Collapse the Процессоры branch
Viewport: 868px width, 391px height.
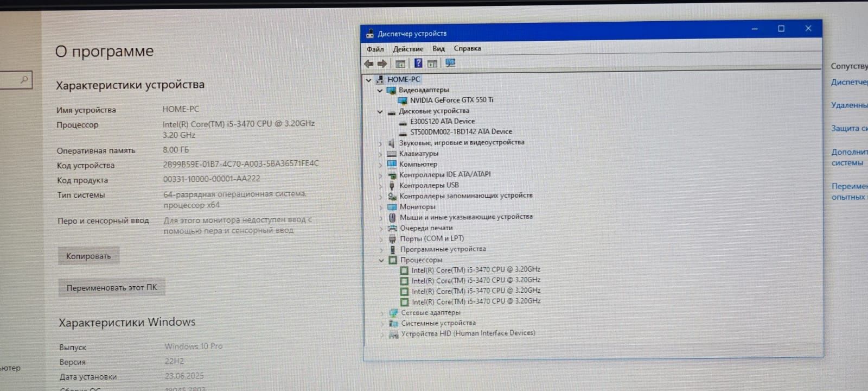click(381, 261)
